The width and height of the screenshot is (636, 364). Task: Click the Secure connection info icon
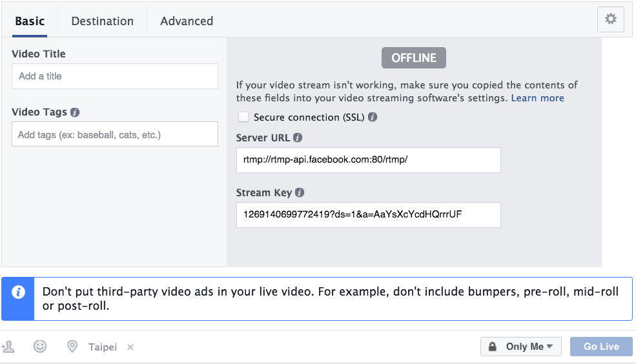pyautogui.click(x=373, y=117)
